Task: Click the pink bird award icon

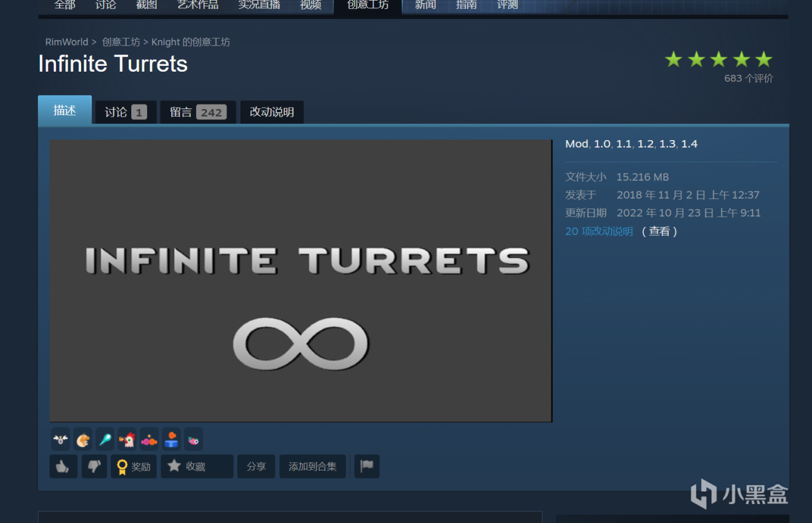Action: 193,439
